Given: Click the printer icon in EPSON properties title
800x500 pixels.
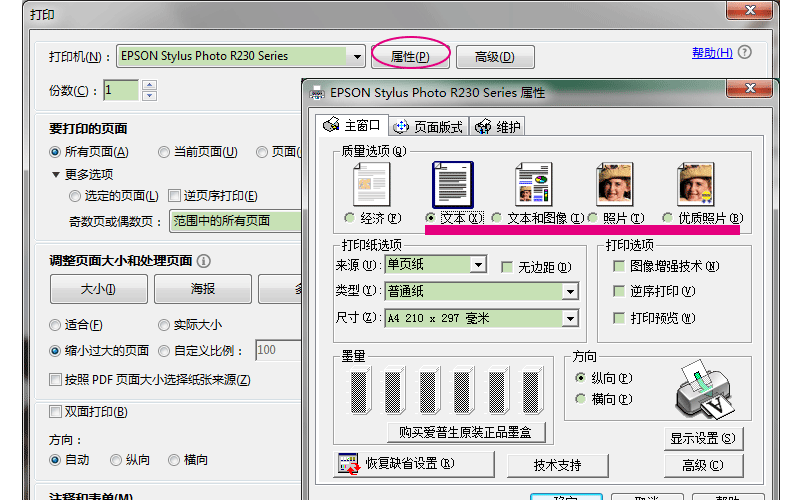Looking at the screenshot, I should pos(317,93).
